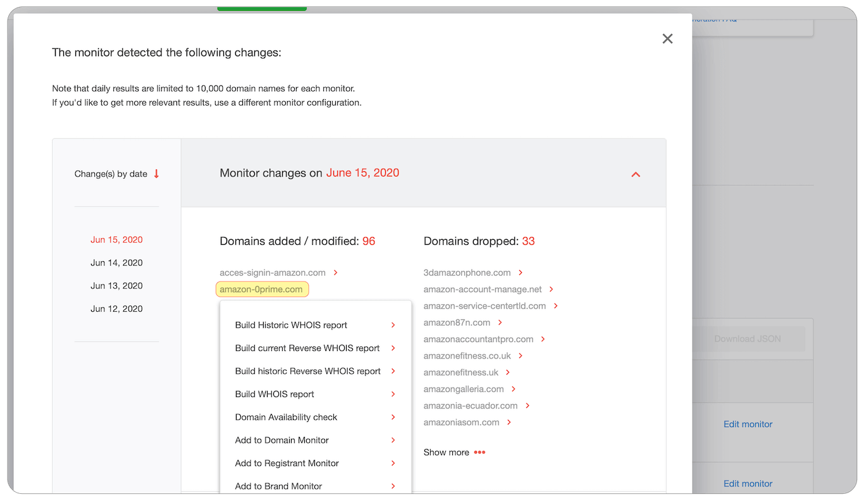
Task: Open dropped domain amazonefitness.co.uk
Action: 467,356
